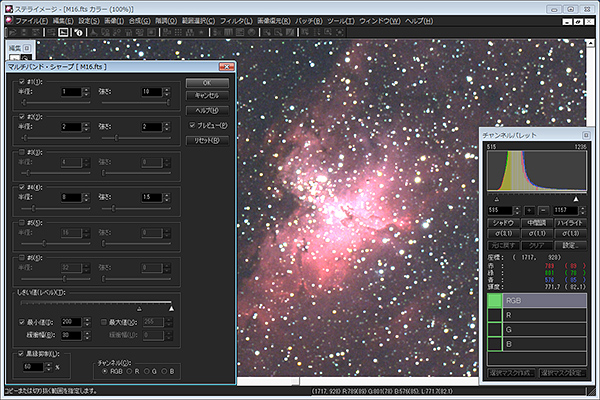Click the 緩衝幅 value 30 input field
The image size is (600, 400).
tap(72, 335)
